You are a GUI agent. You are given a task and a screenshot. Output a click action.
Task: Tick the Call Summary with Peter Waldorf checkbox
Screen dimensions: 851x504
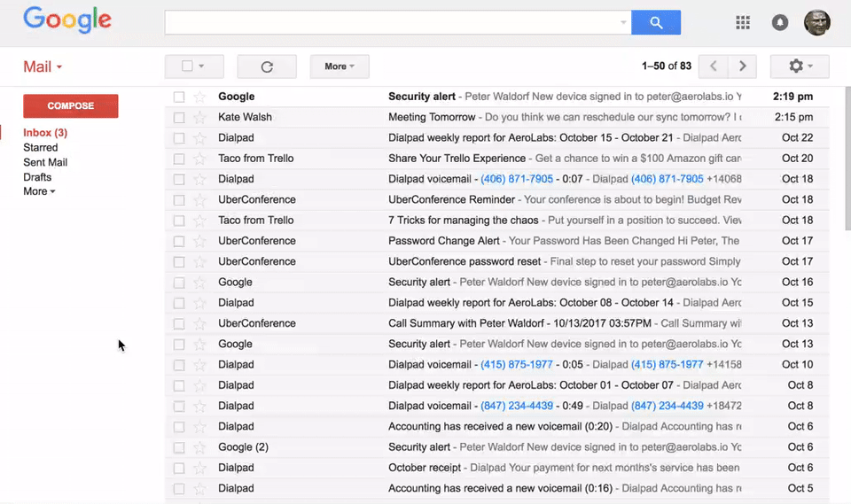178,323
